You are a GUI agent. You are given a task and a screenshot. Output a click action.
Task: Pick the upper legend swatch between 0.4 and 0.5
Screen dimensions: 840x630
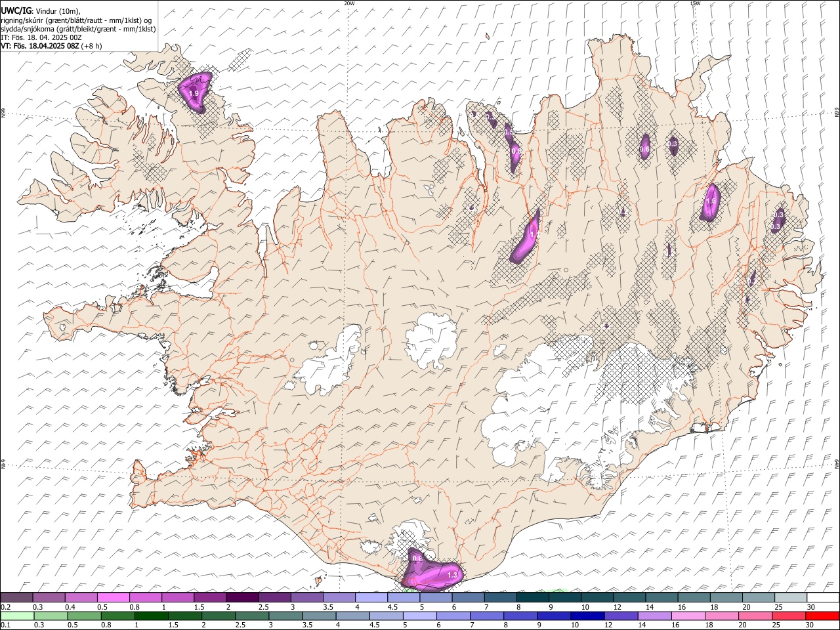coord(81,598)
